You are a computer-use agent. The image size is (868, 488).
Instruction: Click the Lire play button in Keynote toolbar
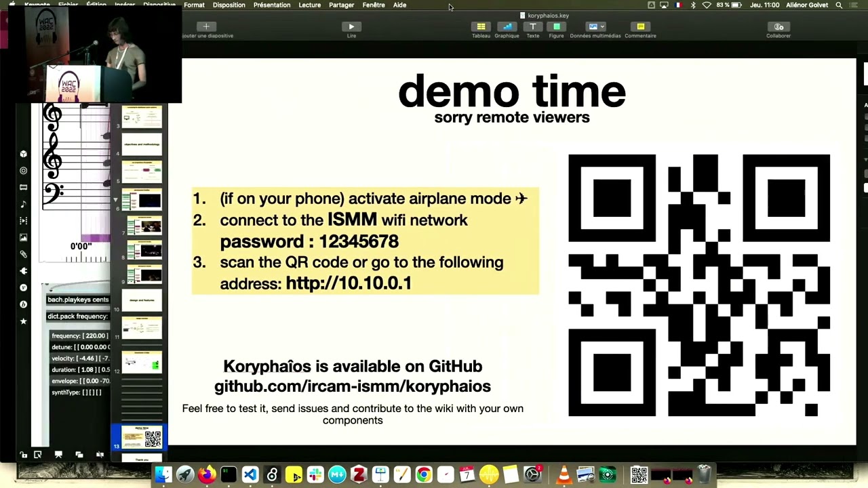coord(351,27)
